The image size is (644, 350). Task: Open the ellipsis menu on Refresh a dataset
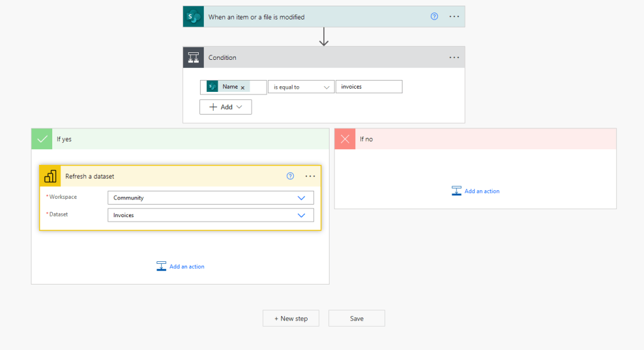tap(310, 176)
